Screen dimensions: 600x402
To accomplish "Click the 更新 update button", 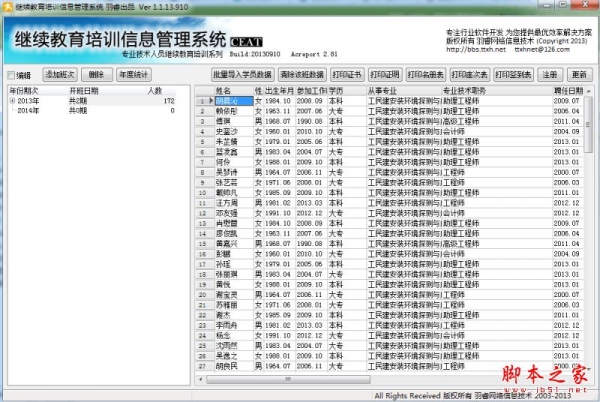I will point(579,75).
